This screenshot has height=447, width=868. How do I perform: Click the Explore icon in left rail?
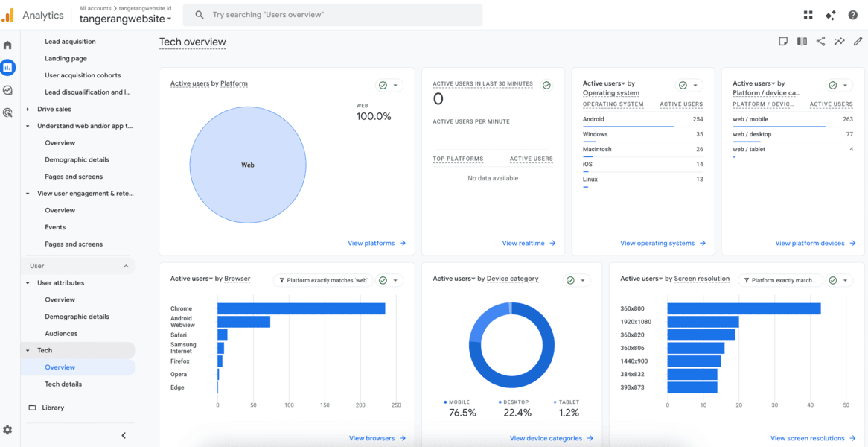pyautogui.click(x=7, y=90)
